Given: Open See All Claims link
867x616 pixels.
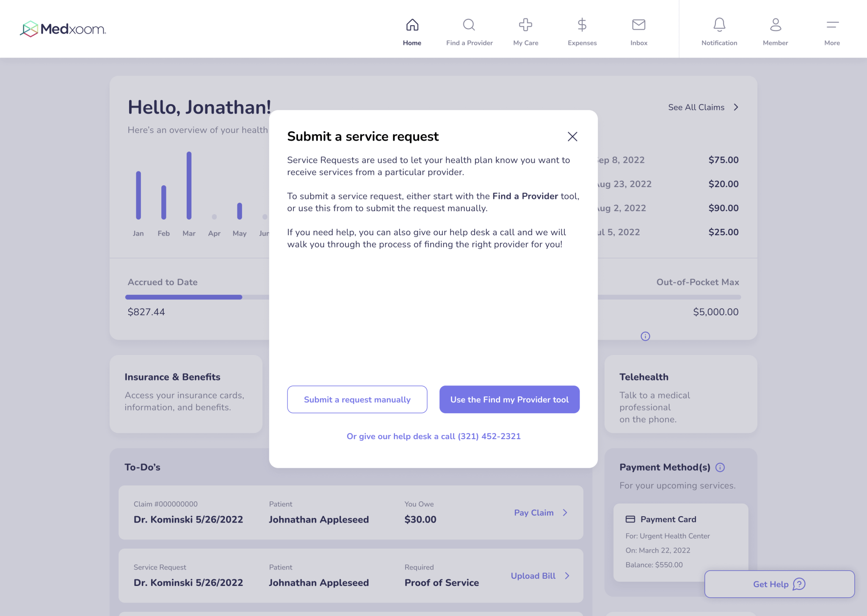Looking at the screenshot, I should coord(696,107).
